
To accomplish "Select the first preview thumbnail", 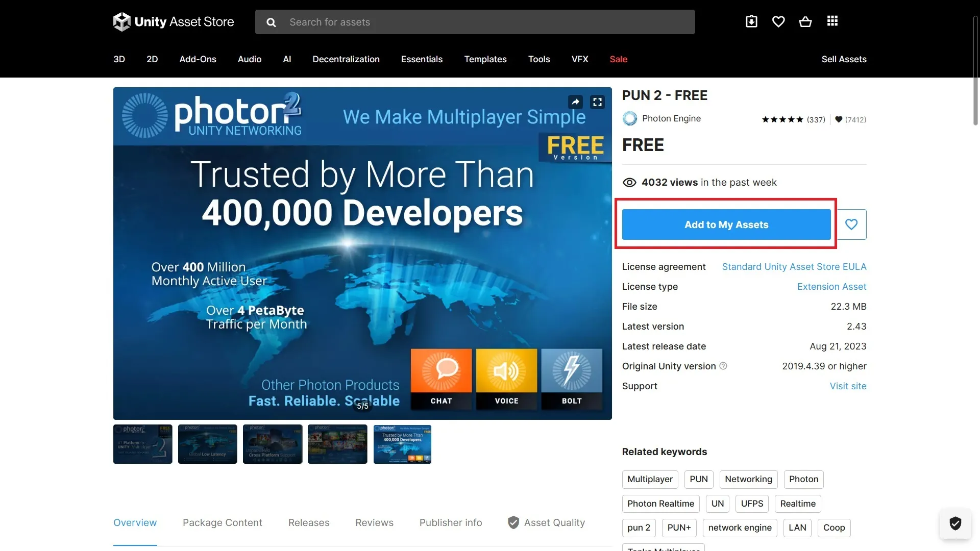I will point(143,444).
